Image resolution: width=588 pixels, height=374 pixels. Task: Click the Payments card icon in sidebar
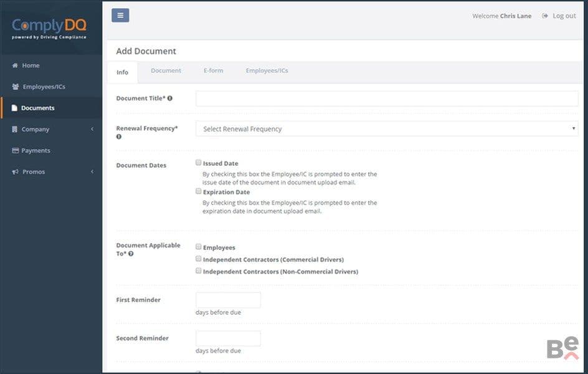coord(16,150)
